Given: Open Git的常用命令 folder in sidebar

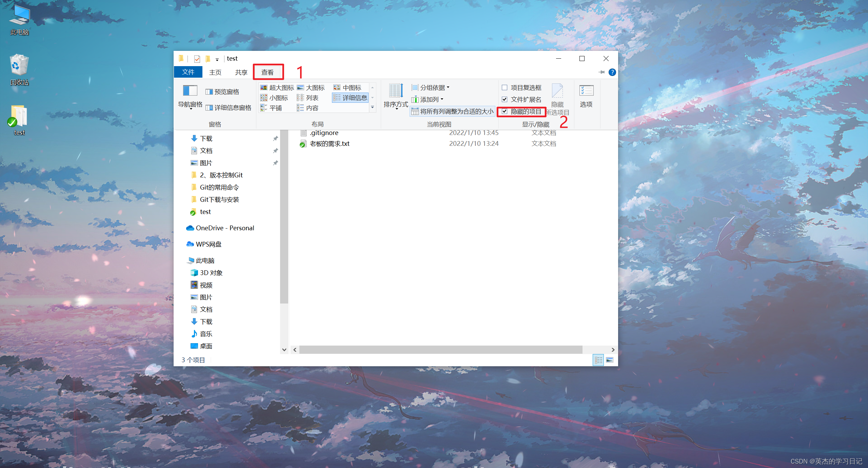Looking at the screenshot, I should 215,187.
